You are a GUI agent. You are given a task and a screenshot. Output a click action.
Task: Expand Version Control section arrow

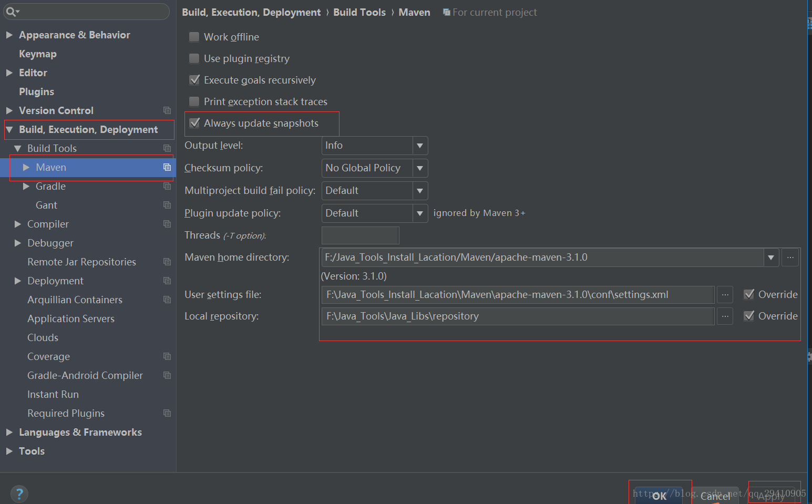[x=9, y=110]
